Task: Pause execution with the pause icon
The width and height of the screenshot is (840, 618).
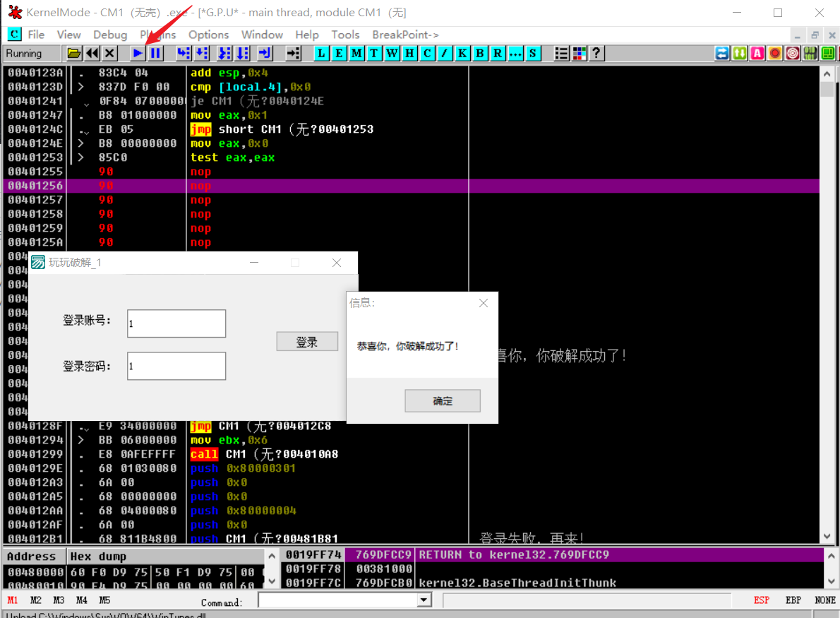Action: (x=155, y=54)
